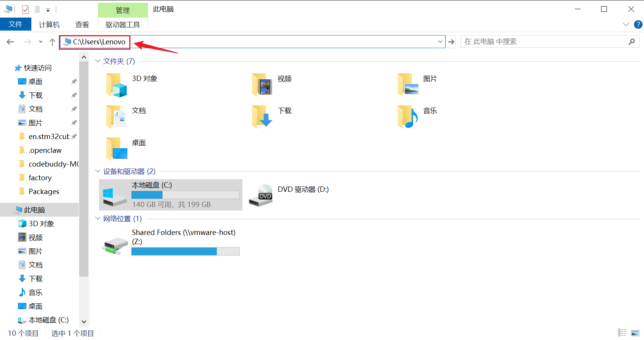This screenshot has width=644, height=340.
Task: Click the 文件夹 (7) group header text
Action: (x=119, y=61)
